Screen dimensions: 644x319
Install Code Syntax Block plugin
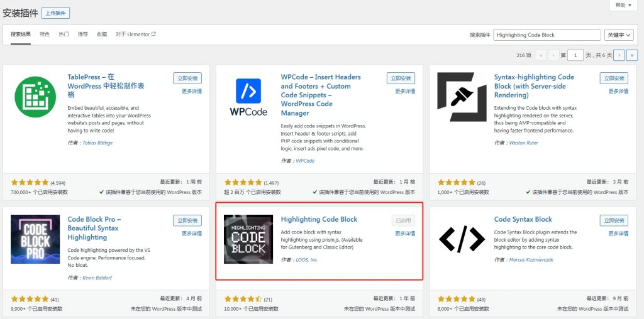(614, 220)
